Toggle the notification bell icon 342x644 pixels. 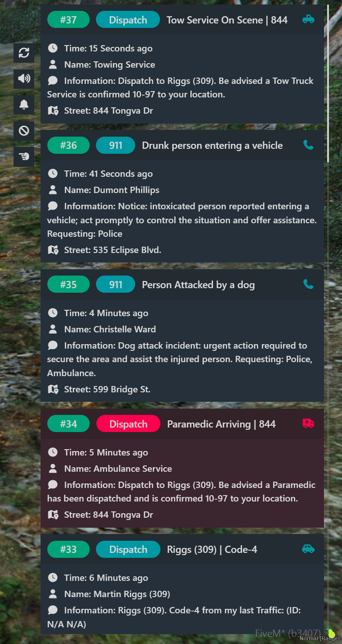[24, 105]
